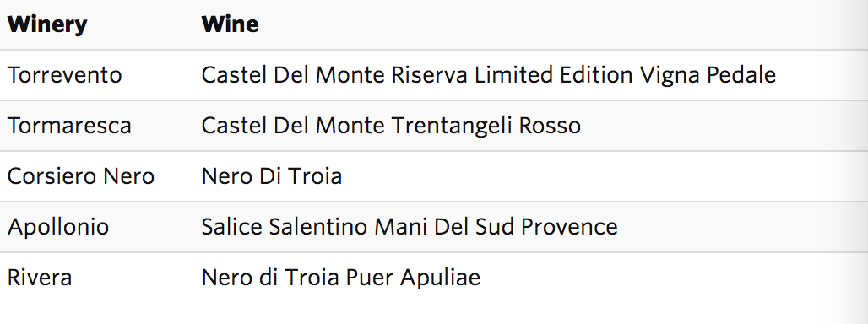Click the Winery column header
This screenshot has height=324, width=868.
pos(47,24)
